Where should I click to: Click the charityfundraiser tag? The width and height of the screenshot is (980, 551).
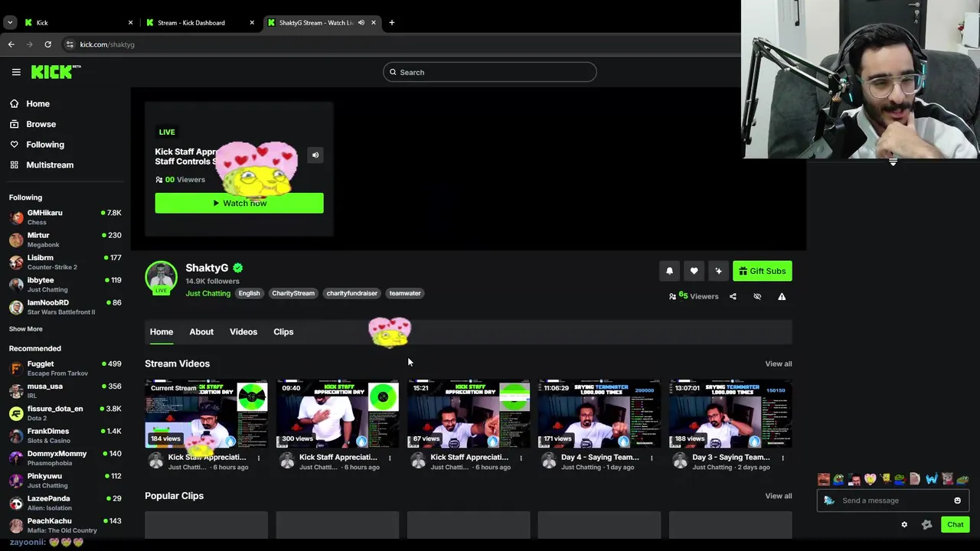click(x=352, y=293)
